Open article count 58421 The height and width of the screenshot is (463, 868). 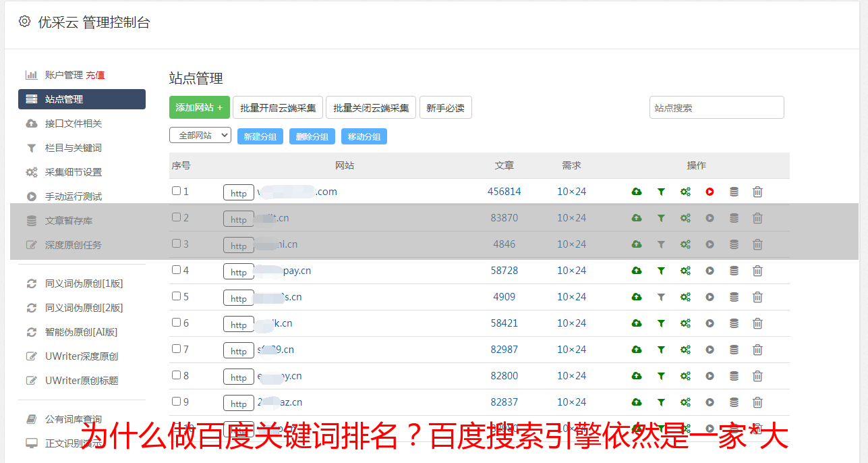(504, 323)
